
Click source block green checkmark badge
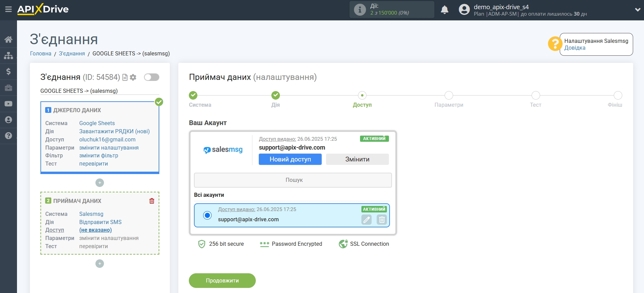coord(159,102)
